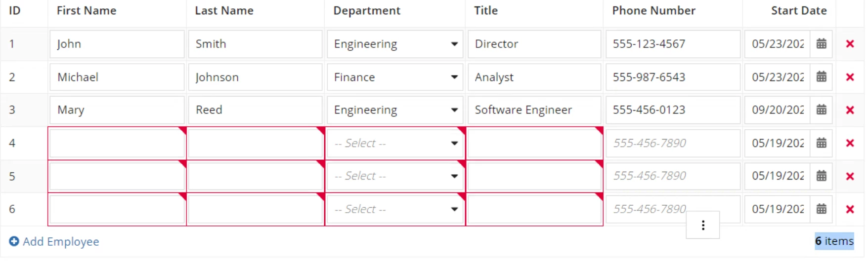This screenshot has width=868, height=261.
Task: Focus the empty First Name field in row 4
Action: tap(117, 143)
